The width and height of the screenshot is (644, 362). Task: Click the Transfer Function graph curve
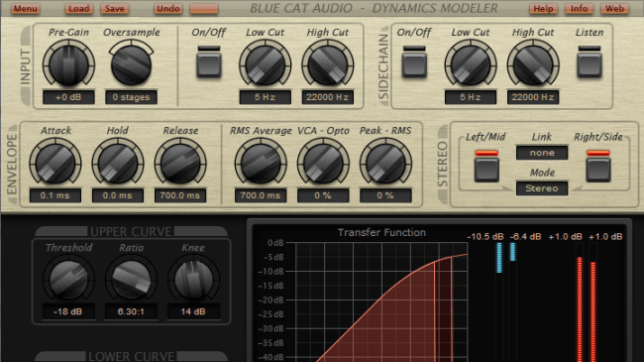click(382, 302)
